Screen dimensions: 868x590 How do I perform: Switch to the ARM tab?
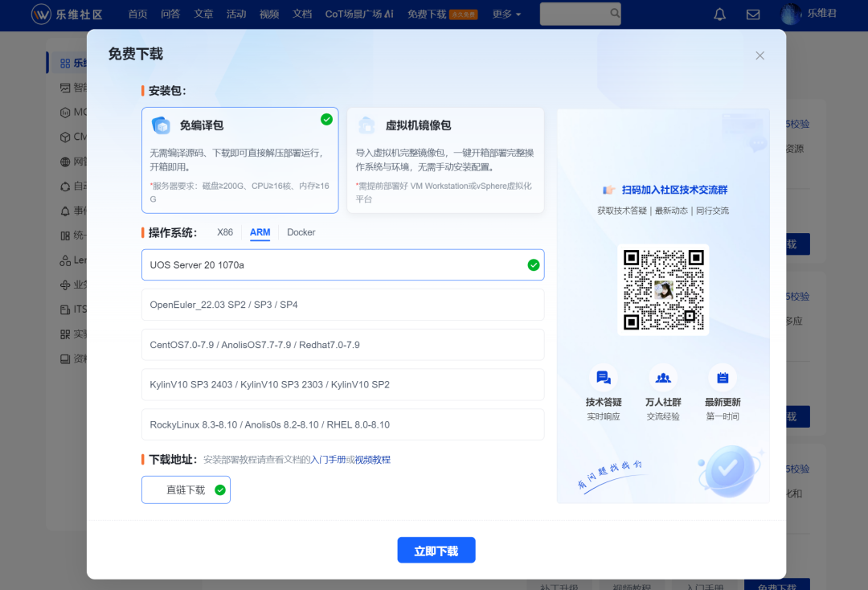click(260, 232)
